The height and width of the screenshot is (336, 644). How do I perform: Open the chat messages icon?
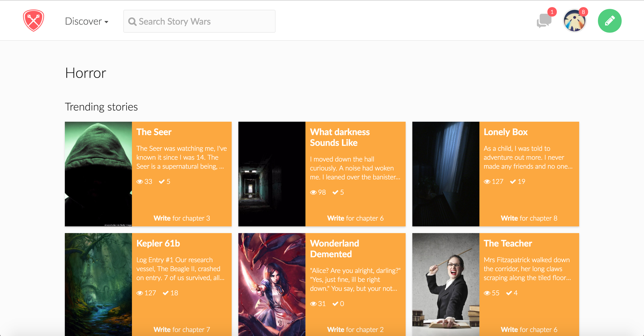(544, 21)
